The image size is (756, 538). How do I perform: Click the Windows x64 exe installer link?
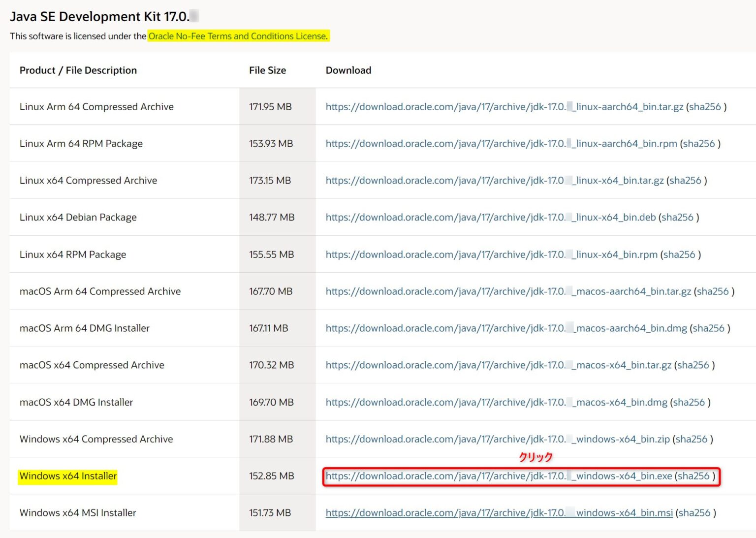point(498,476)
